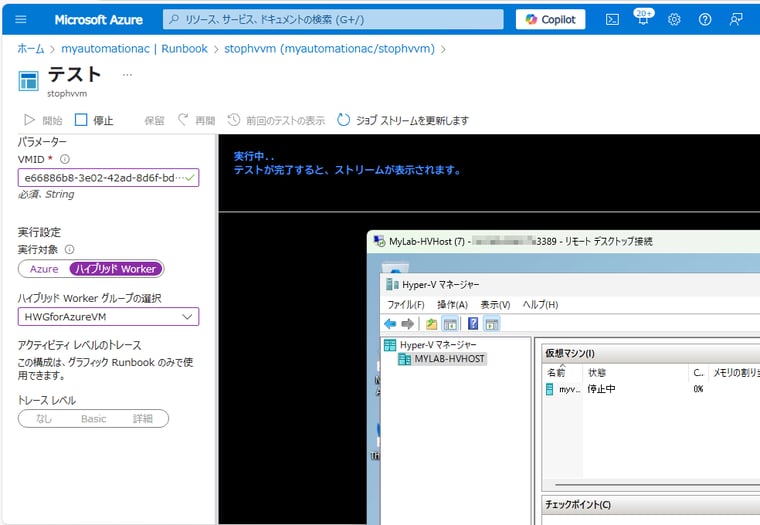
Task: Select なし trace level
Action: pos(44,418)
